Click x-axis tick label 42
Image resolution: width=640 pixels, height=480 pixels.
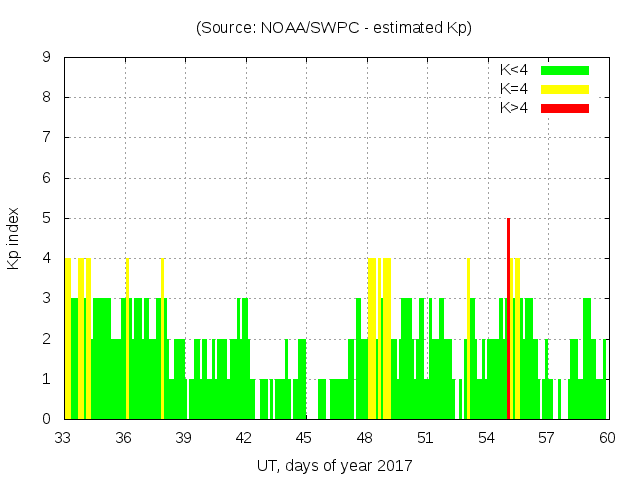245,438
